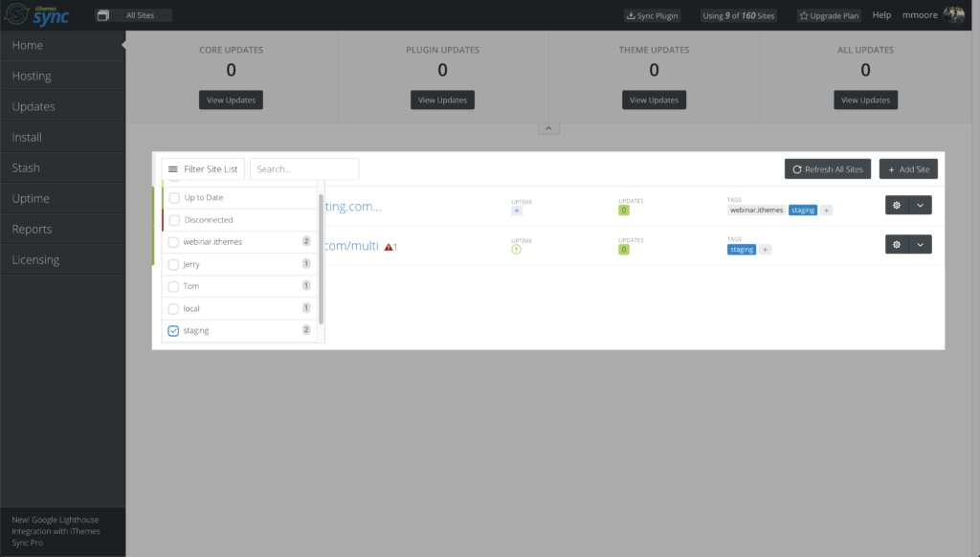
Task: Collapse the updates summary panel with the chevron
Action: click(x=548, y=128)
